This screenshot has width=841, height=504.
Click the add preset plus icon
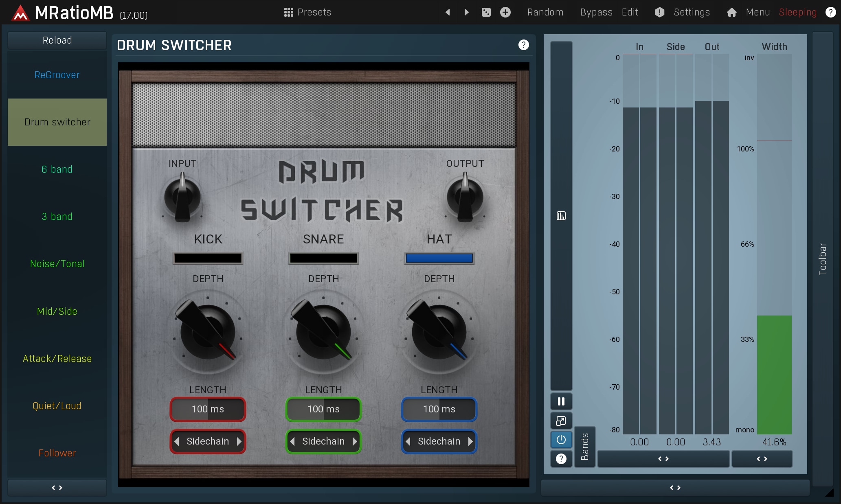click(505, 12)
